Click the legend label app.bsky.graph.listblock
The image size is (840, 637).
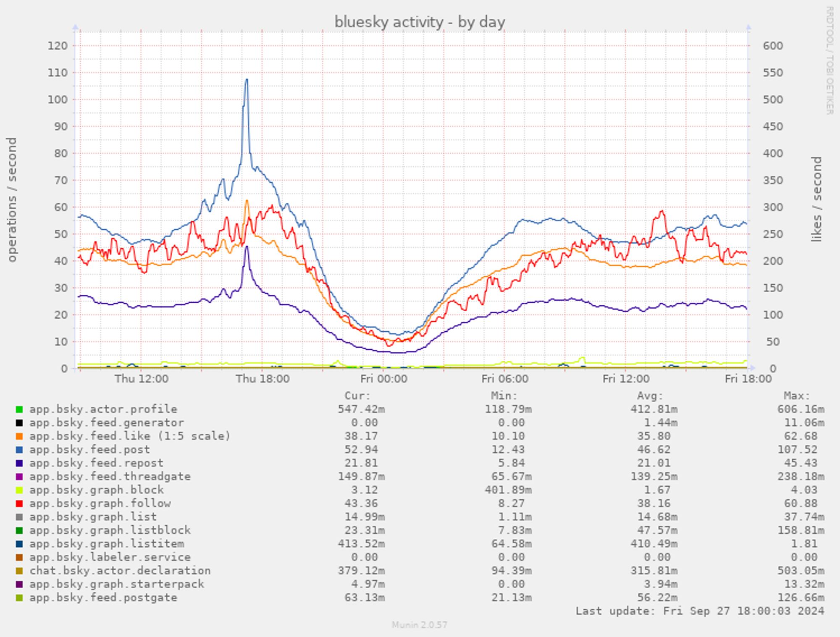(x=110, y=530)
